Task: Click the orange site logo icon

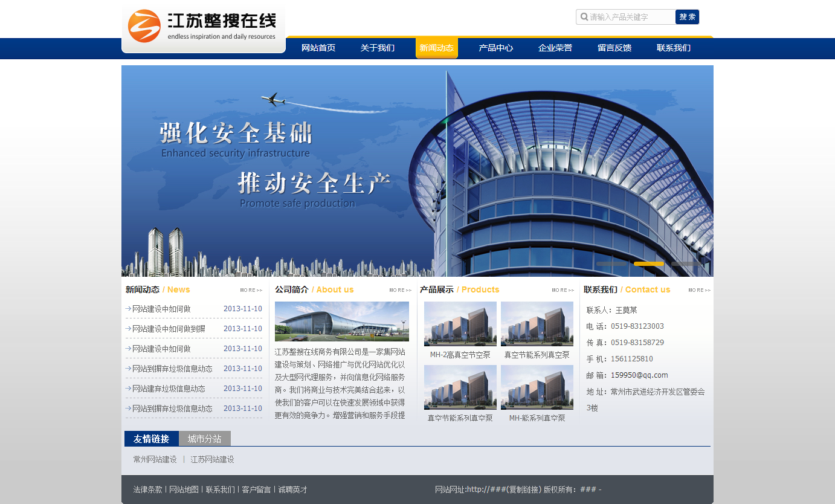Action: (x=144, y=26)
